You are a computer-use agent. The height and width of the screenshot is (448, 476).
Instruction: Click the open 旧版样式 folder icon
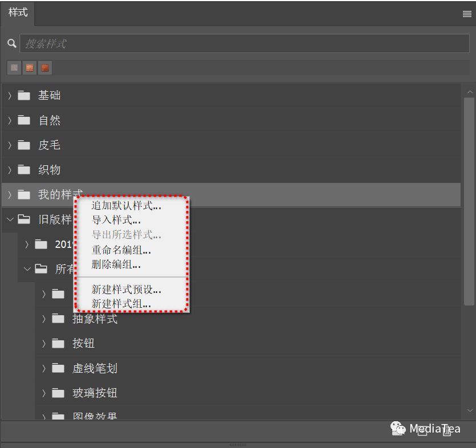pos(24,219)
